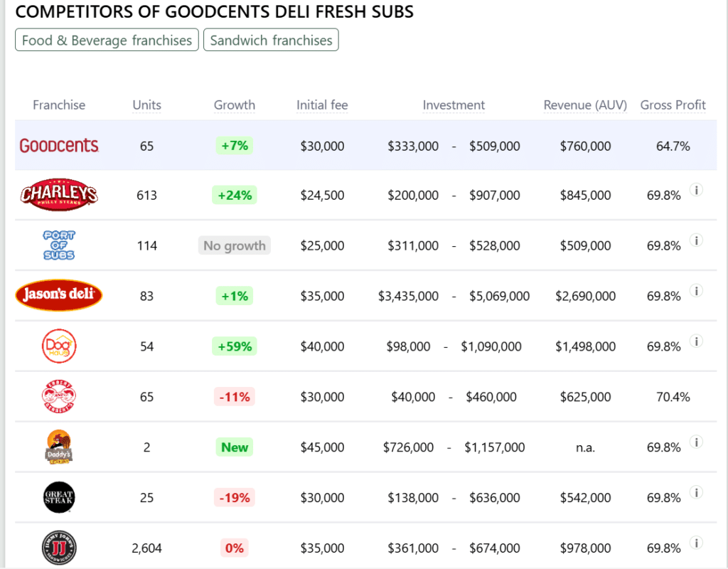
Task: Select the 64.7% gross profit value
Action: (x=673, y=146)
